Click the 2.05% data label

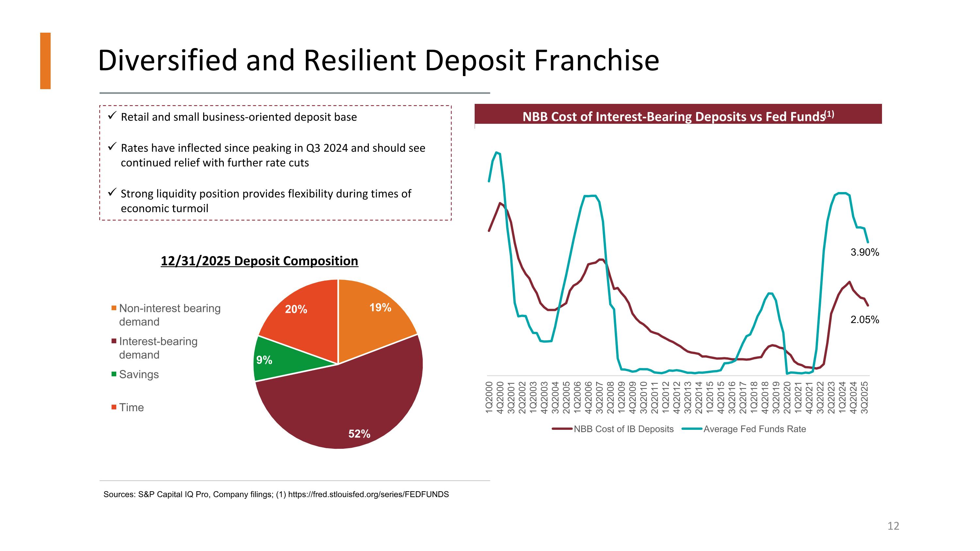click(x=864, y=320)
